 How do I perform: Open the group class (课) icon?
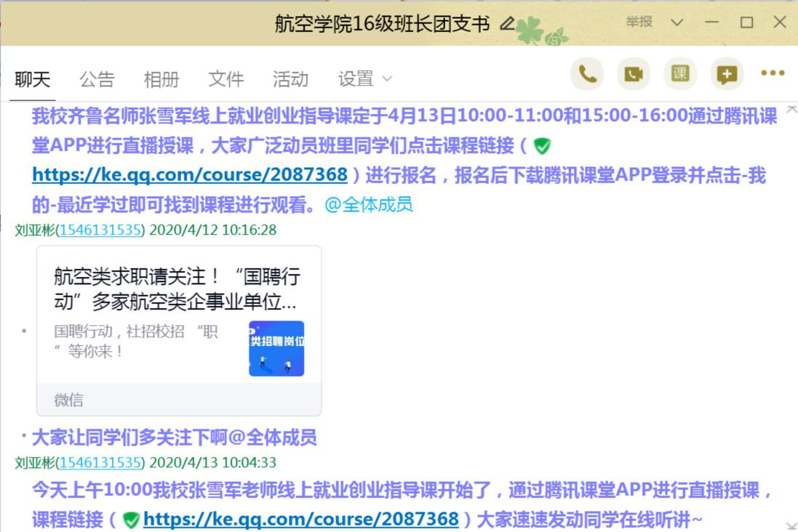(680, 74)
